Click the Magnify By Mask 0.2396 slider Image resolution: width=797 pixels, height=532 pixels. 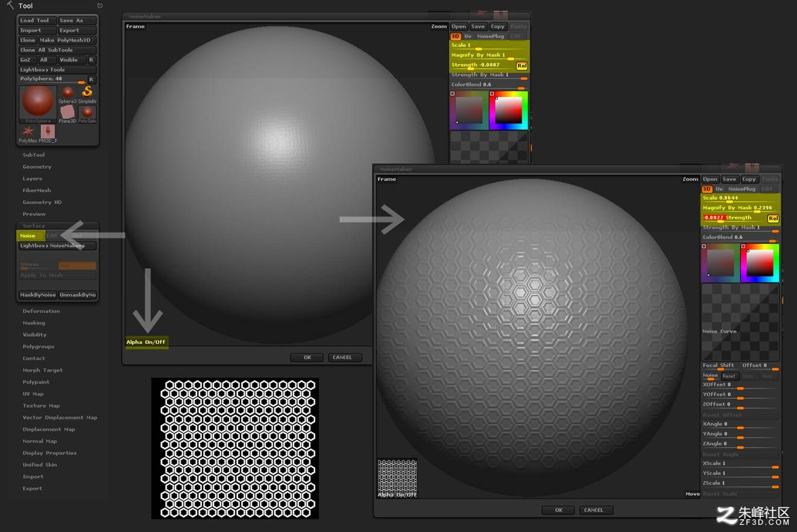coord(740,208)
